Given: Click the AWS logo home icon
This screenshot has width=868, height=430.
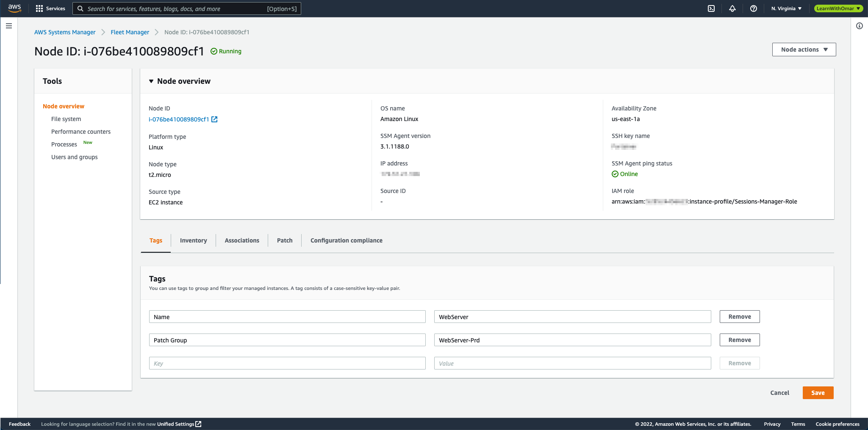Looking at the screenshot, I should pos(14,8).
